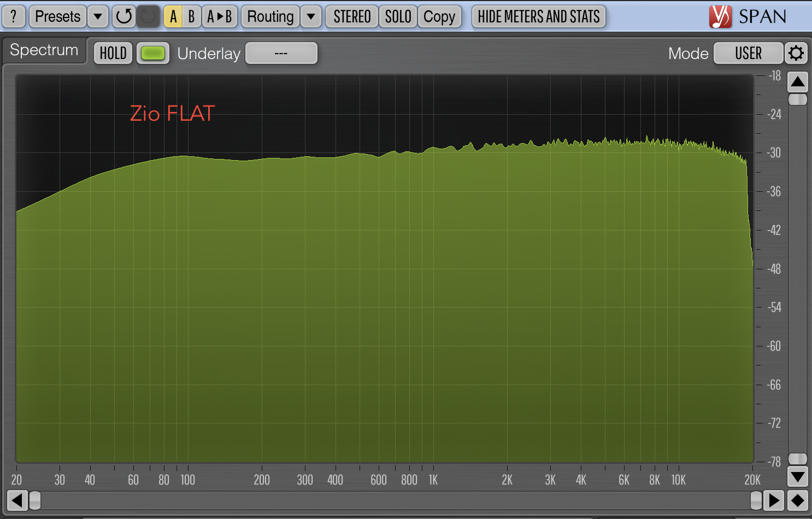The width and height of the screenshot is (812, 519).
Task: Open the help question mark button
Action: pos(14,16)
